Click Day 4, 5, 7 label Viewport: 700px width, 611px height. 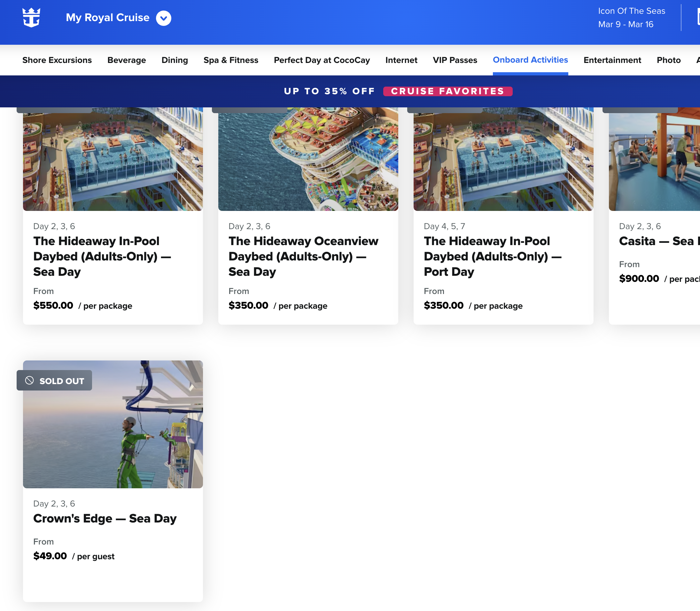point(444,226)
